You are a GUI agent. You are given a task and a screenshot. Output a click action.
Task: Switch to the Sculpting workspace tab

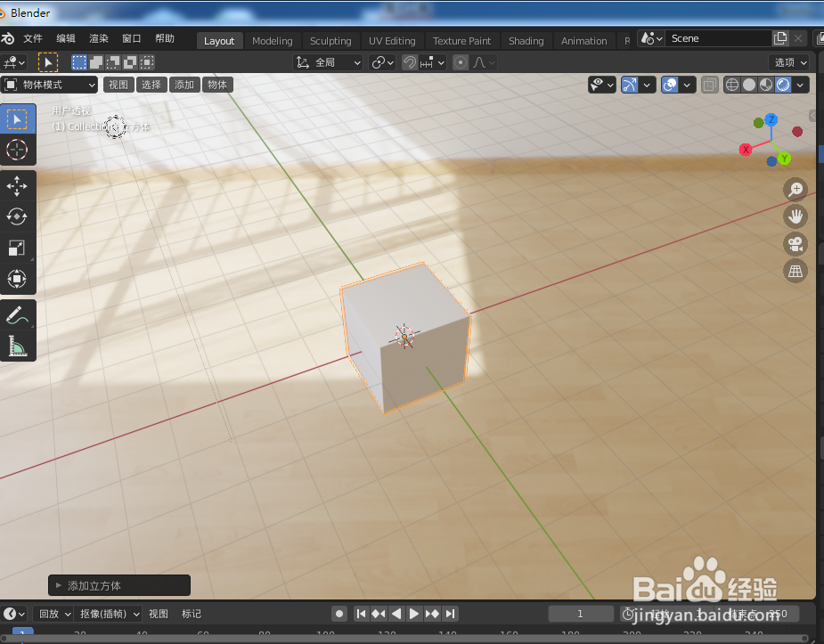(330, 41)
